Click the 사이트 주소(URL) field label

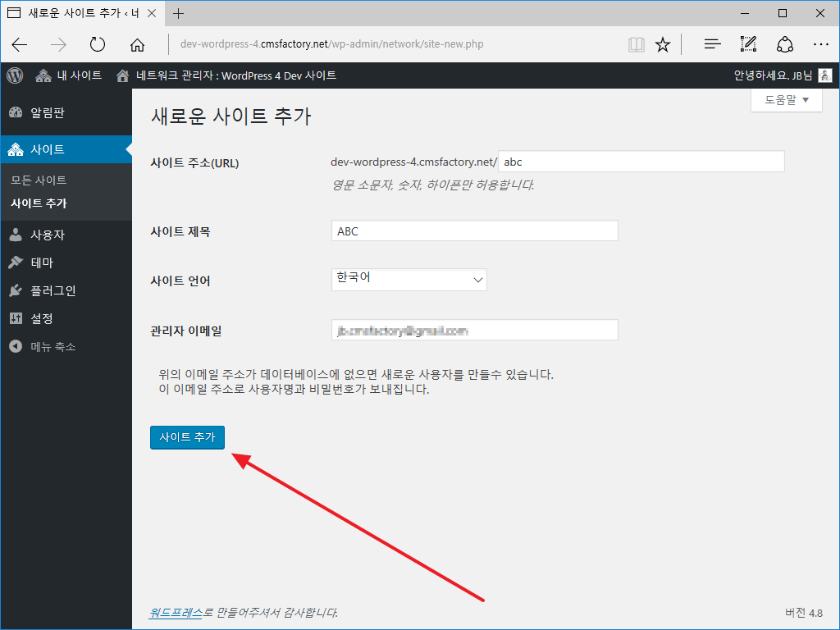195,163
